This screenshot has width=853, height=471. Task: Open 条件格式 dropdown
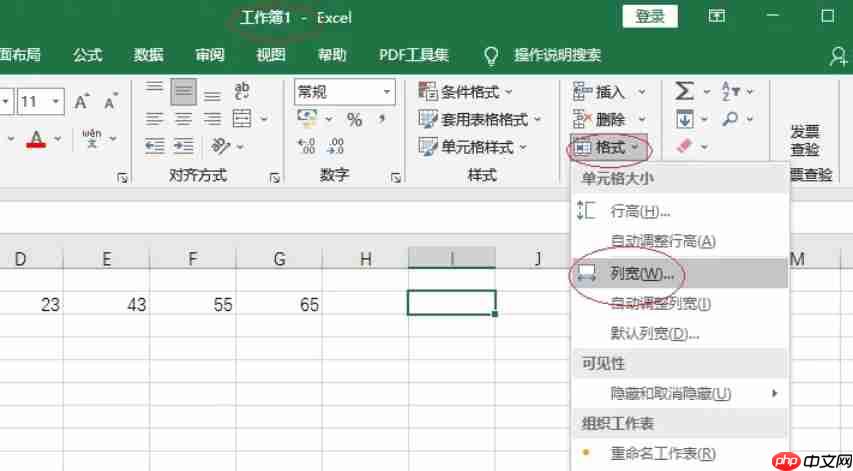coord(465,91)
